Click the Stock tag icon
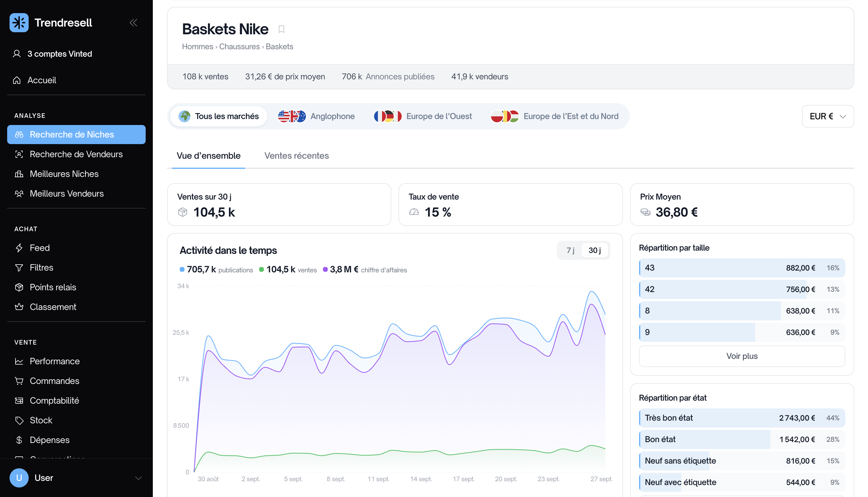 pos(19,420)
